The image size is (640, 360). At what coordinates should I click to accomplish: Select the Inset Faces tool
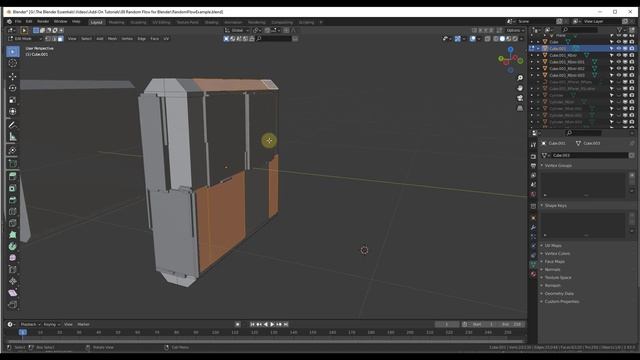[x=13, y=188]
